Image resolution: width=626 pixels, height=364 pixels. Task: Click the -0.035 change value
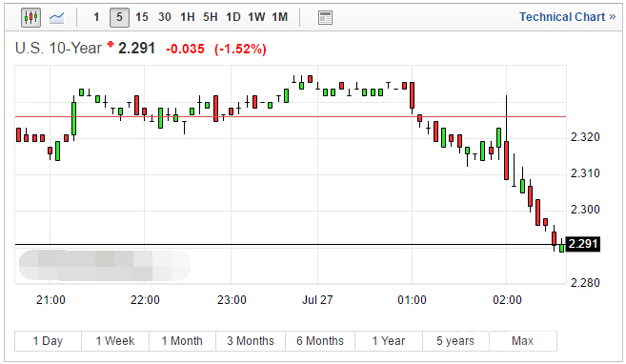coord(185,50)
